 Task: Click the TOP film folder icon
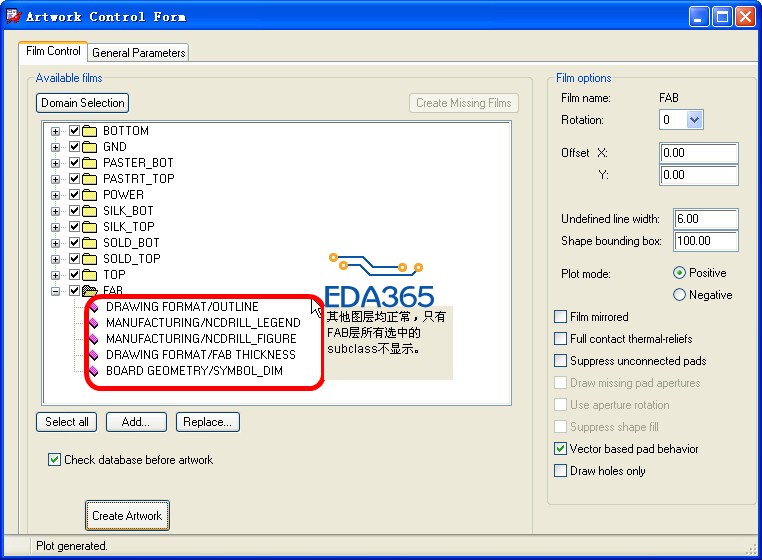(x=89, y=275)
